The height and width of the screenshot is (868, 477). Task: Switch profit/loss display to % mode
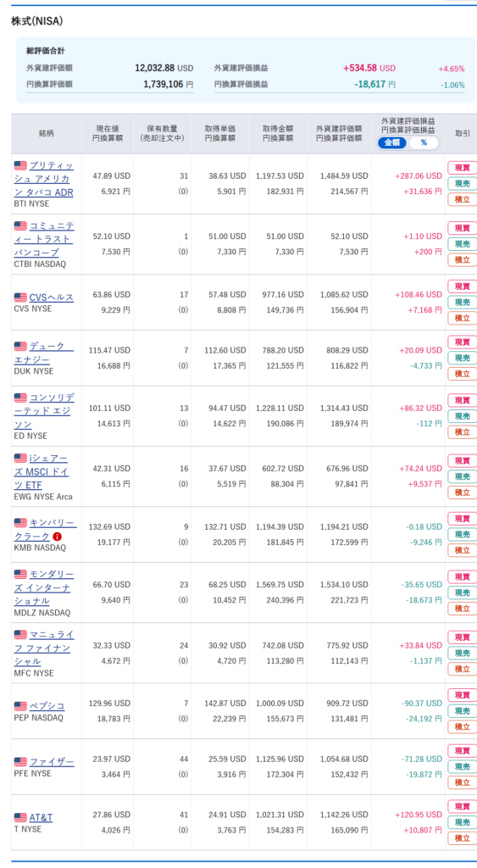point(424,142)
